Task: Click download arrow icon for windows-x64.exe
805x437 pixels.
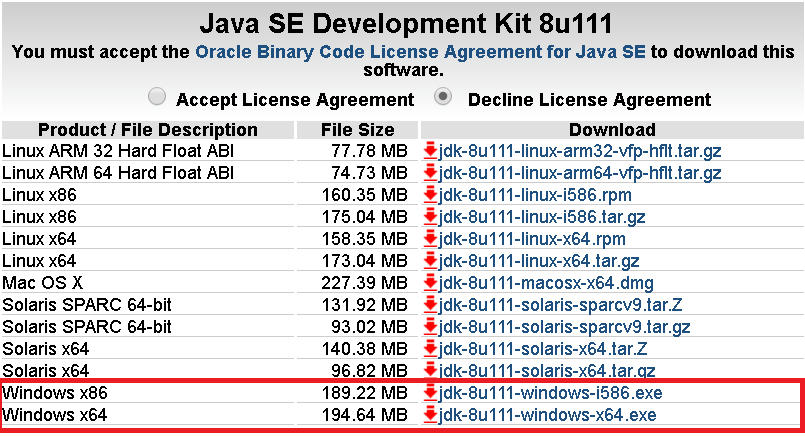Action: [x=430, y=415]
